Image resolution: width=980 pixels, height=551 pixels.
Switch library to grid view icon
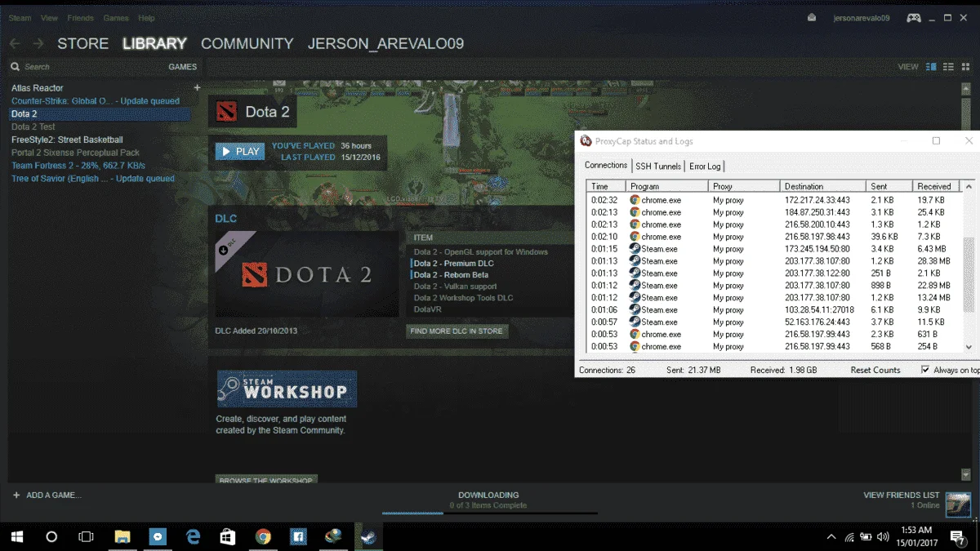click(x=965, y=67)
